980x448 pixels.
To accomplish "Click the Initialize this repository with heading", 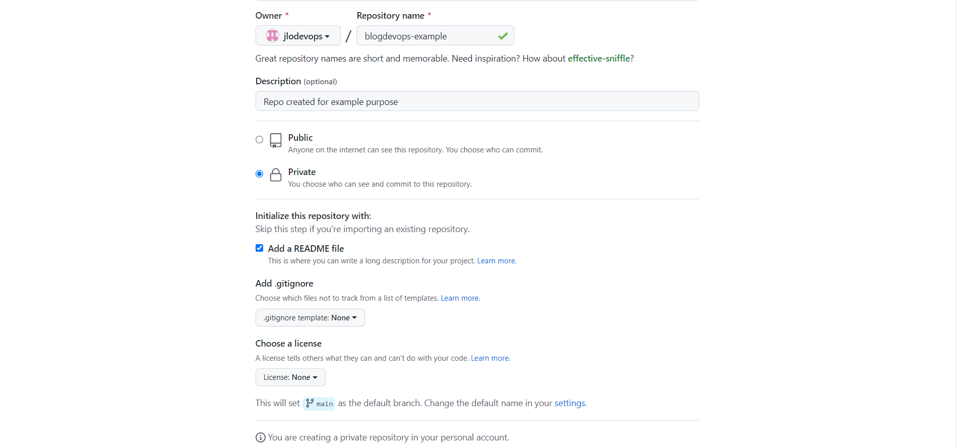I will point(313,216).
